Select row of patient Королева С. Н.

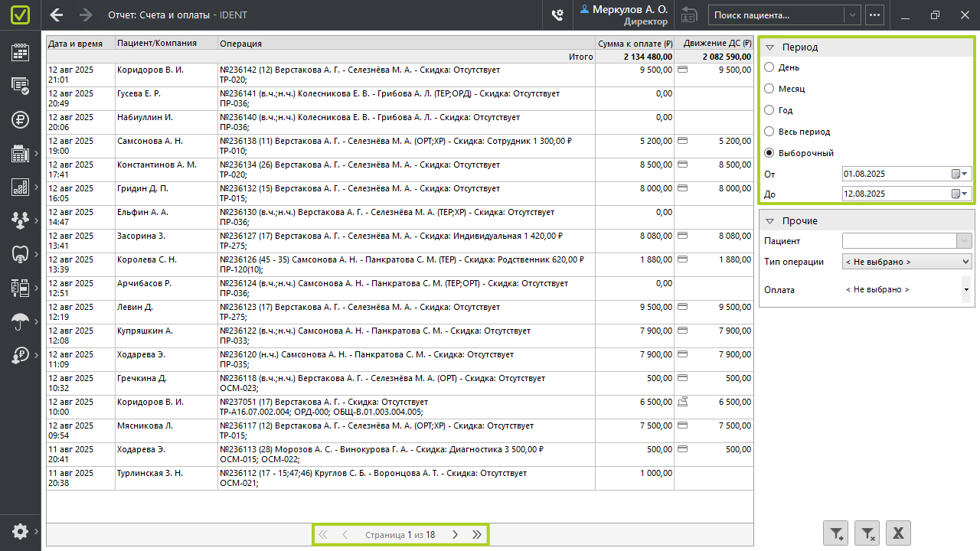400,265
